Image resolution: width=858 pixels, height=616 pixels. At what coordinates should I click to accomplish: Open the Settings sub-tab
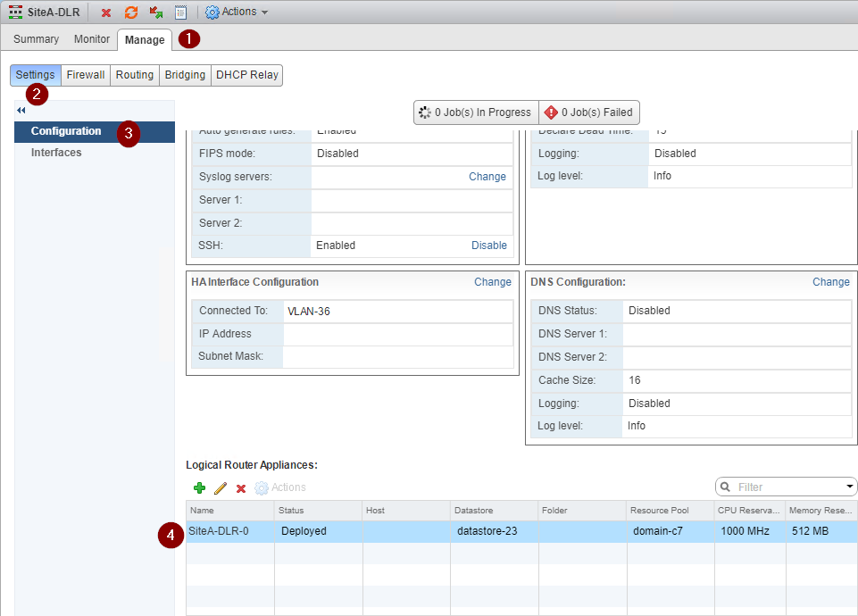pos(35,75)
